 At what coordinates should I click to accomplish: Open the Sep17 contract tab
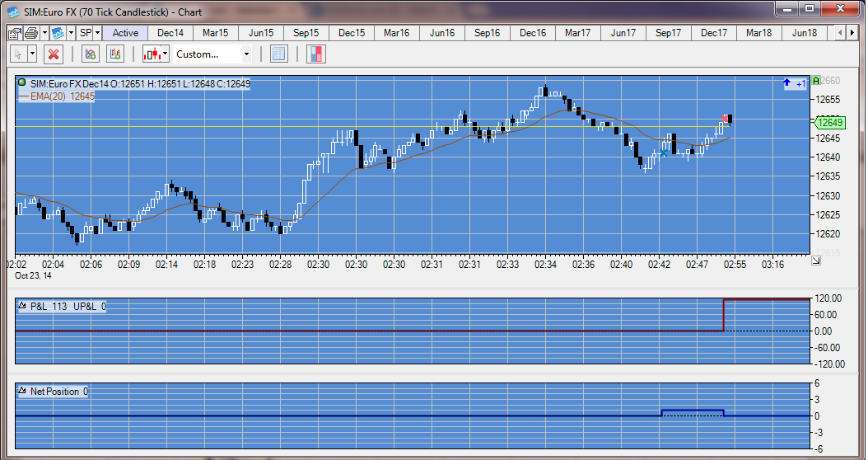(669, 33)
